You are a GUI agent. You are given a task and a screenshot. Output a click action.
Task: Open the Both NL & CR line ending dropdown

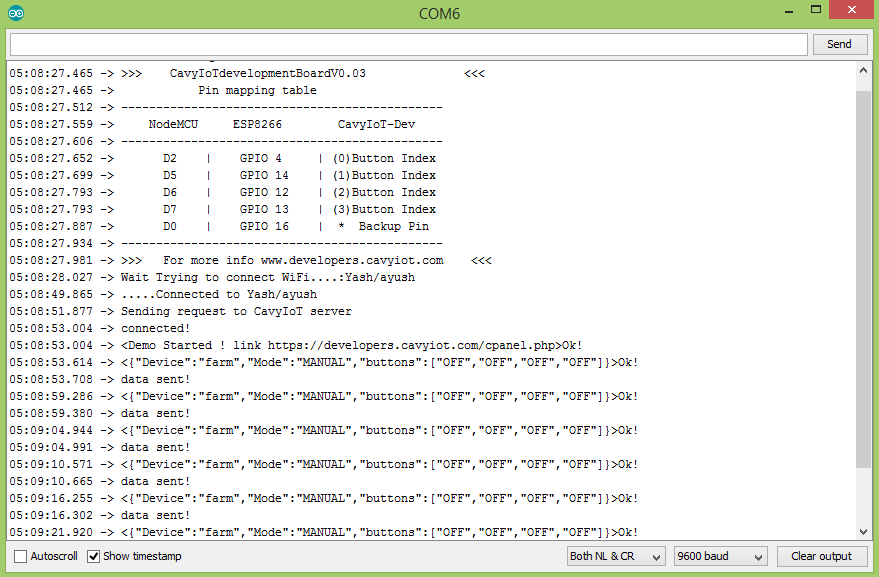pos(615,556)
